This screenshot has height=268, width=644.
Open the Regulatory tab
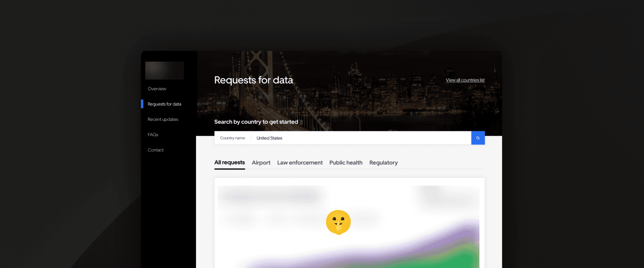click(x=384, y=163)
